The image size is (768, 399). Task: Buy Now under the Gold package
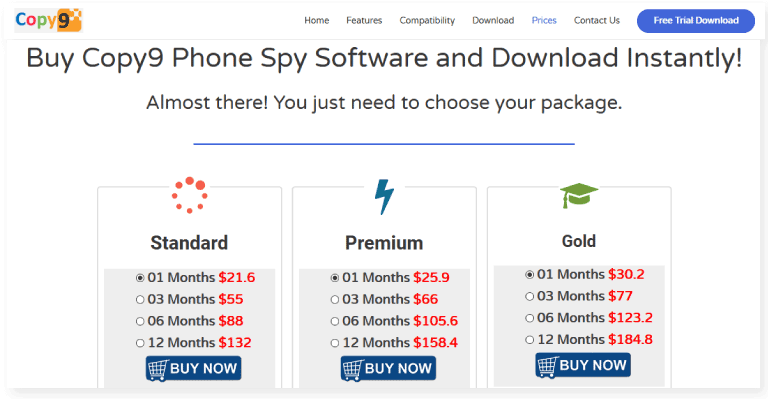(x=583, y=365)
